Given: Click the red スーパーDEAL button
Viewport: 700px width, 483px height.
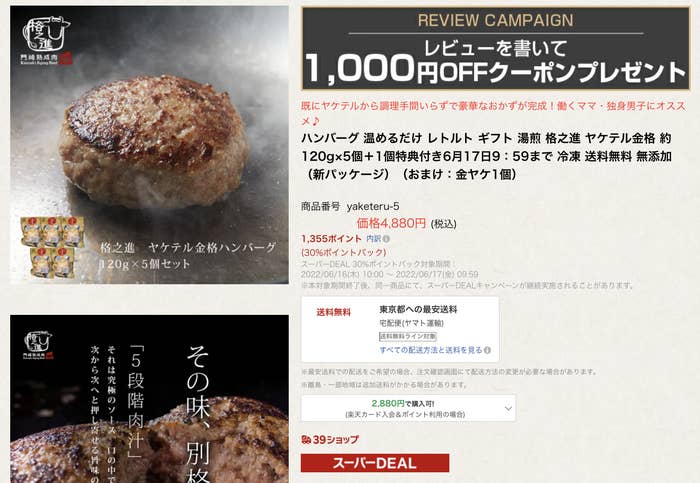Looking at the screenshot, I should [x=375, y=463].
